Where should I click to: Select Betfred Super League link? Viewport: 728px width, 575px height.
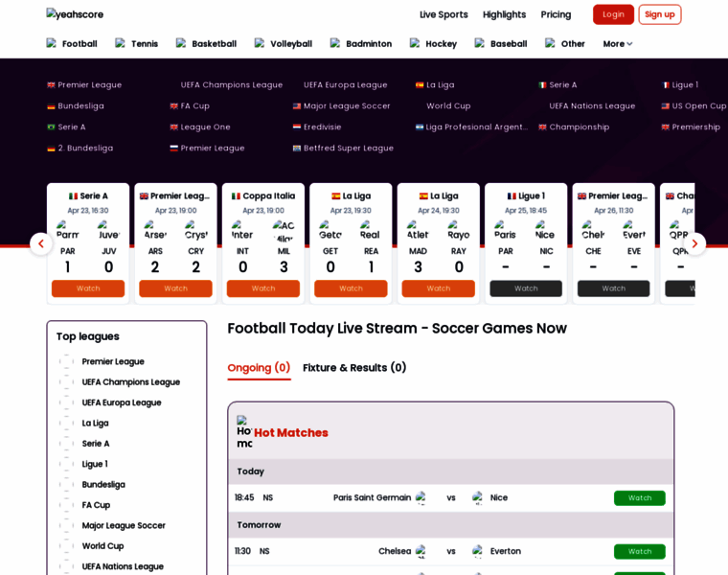343,149
